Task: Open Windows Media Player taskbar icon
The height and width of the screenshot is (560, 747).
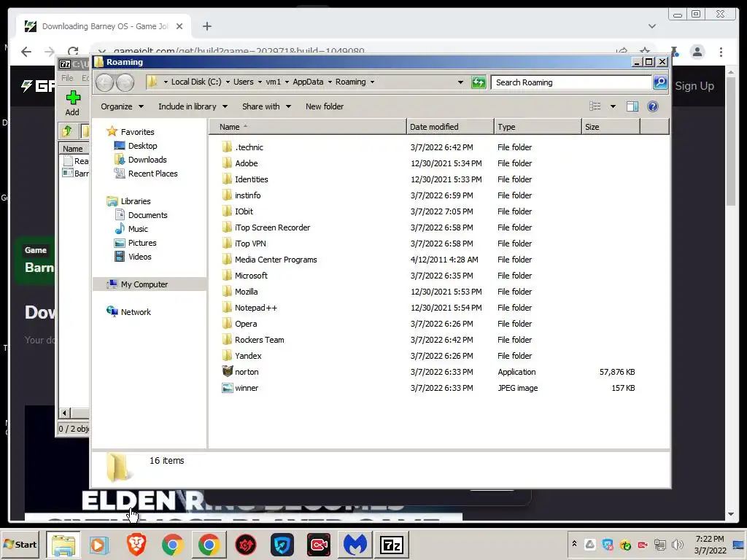Action: pyautogui.click(x=99, y=545)
